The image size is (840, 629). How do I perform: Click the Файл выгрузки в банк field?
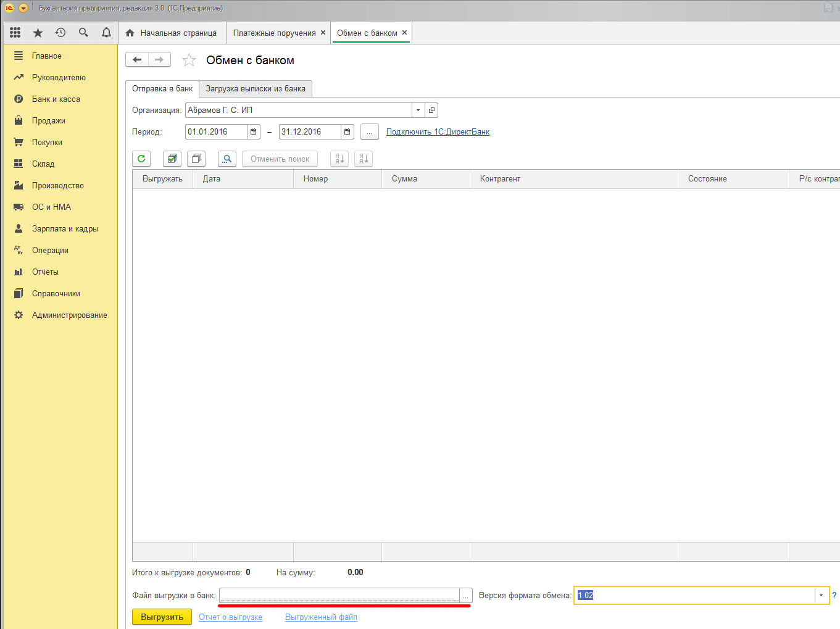pos(339,595)
